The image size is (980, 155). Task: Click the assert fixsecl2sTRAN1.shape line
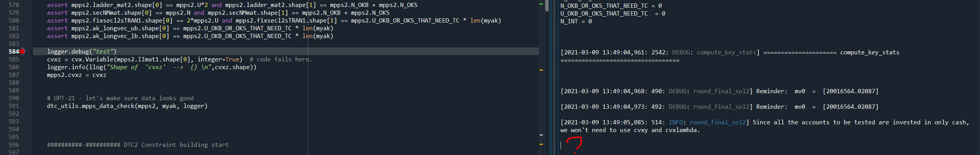tap(274, 21)
